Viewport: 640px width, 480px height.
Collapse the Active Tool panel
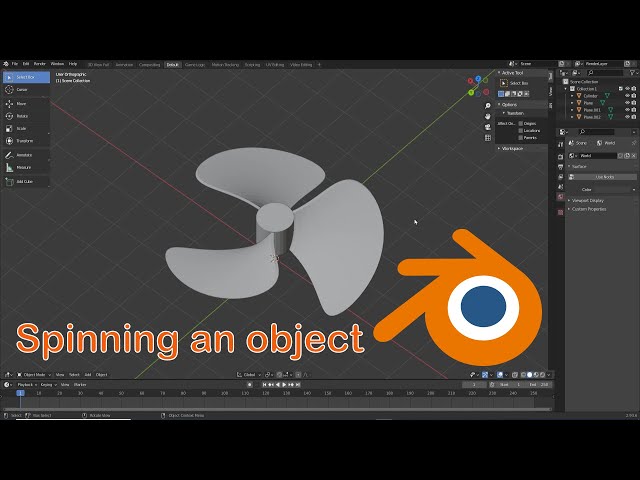click(x=499, y=73)
